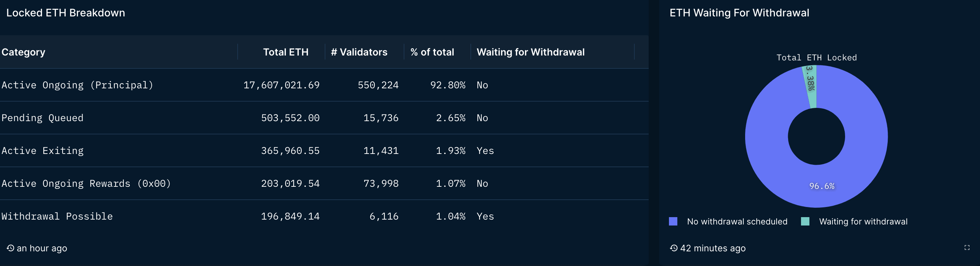Click the 'Waiting for withdrawal' legend label
980x266 pixels.
(863, 222)
